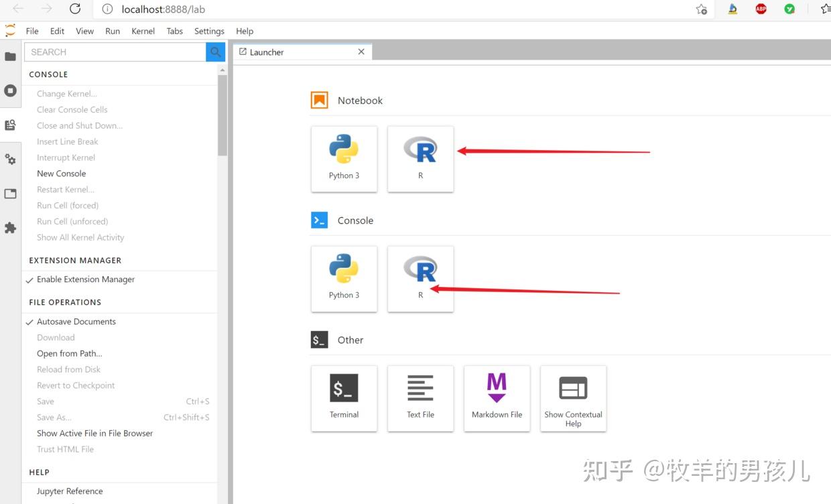Click the search magnifier in the command palette
Screen dimensions: 831x504
(214, 52)
